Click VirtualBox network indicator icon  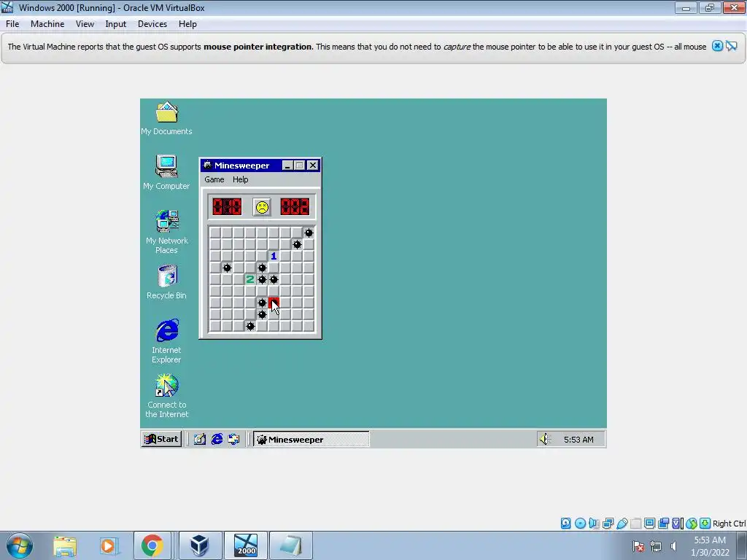point(608,524)
